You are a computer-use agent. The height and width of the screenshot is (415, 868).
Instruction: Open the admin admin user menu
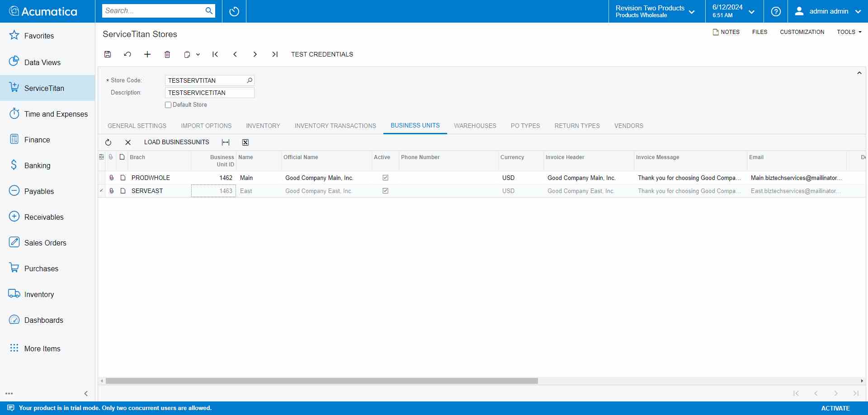click(828, 11)
